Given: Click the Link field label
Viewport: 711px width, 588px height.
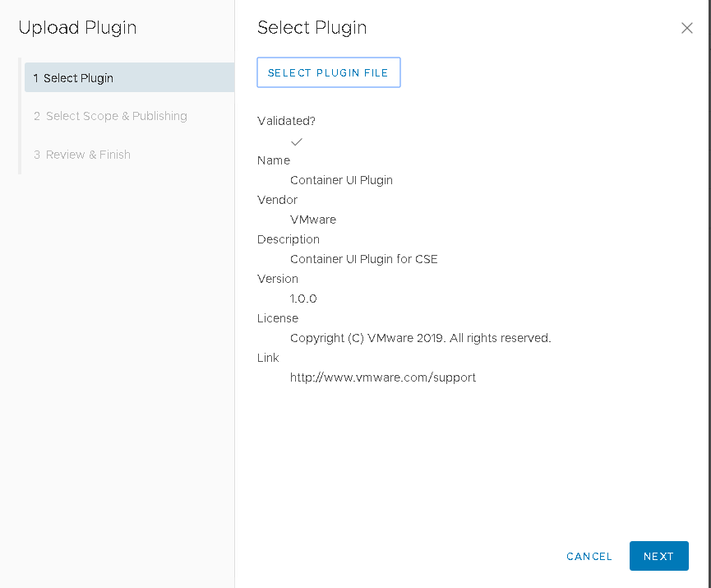Looking at the screenshot, I should tap(268, 358).
